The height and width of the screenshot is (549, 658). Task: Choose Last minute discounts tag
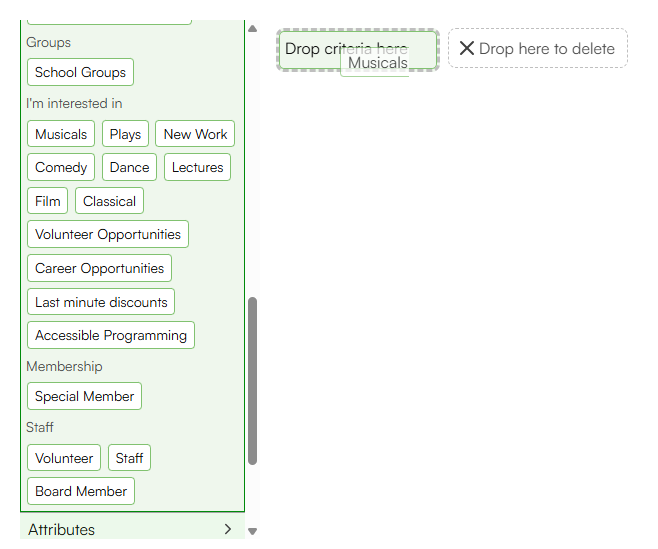click(x=101, y=302)
